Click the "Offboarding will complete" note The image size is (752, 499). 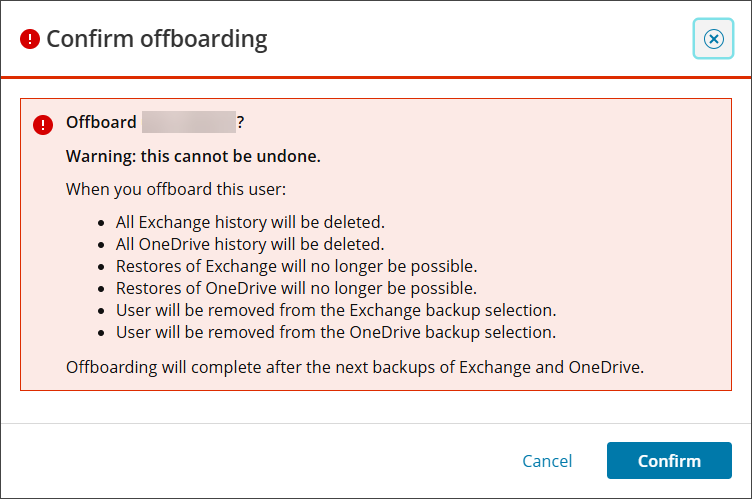354,366
